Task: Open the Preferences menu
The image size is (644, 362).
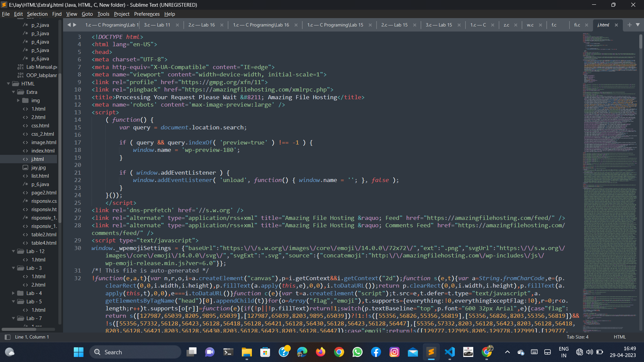Action: [x=147, y=14]
